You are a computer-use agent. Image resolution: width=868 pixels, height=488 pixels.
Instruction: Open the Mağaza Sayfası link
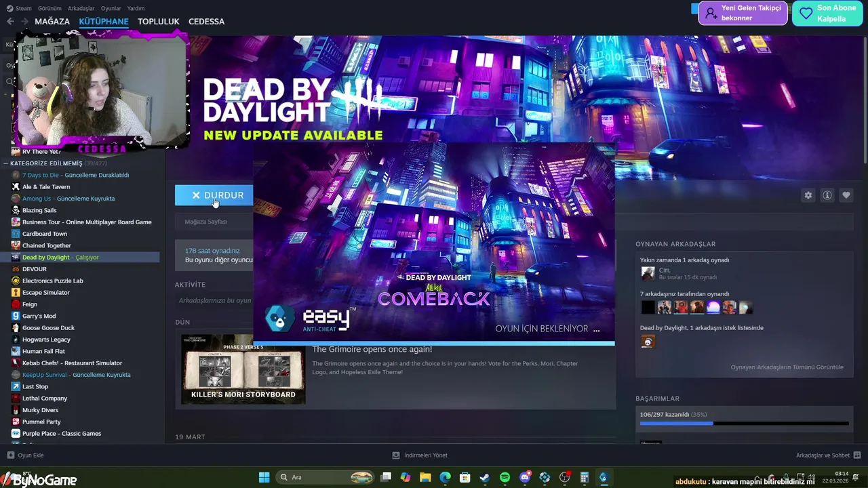click(x=206, y=222)
